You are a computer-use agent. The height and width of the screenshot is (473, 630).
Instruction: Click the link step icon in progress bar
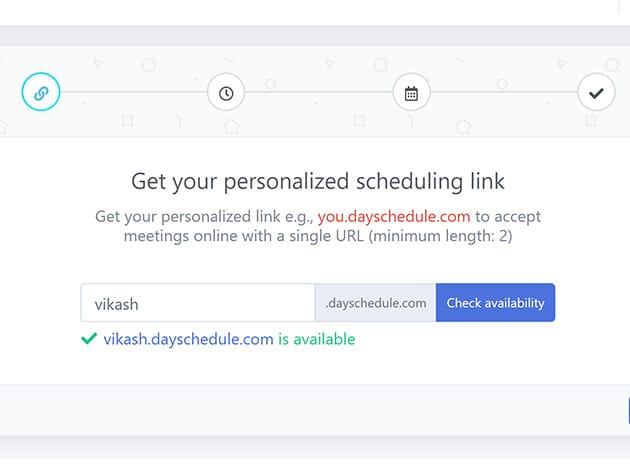pyautogui.click(x=41, y=93)
